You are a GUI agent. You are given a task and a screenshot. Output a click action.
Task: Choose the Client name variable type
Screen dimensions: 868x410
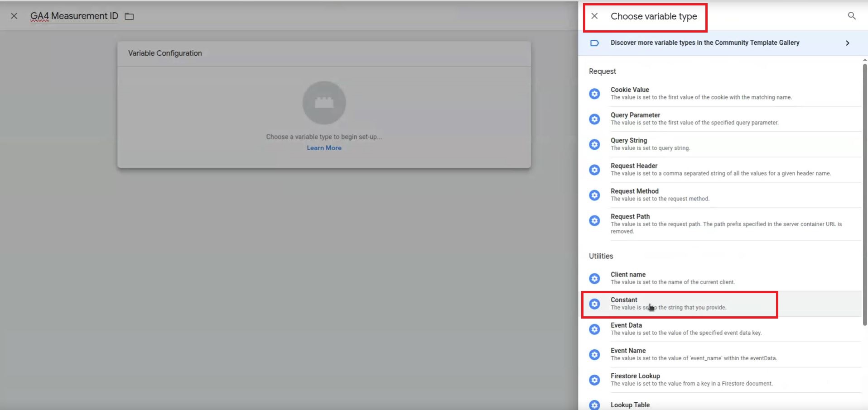pos(724,278)
